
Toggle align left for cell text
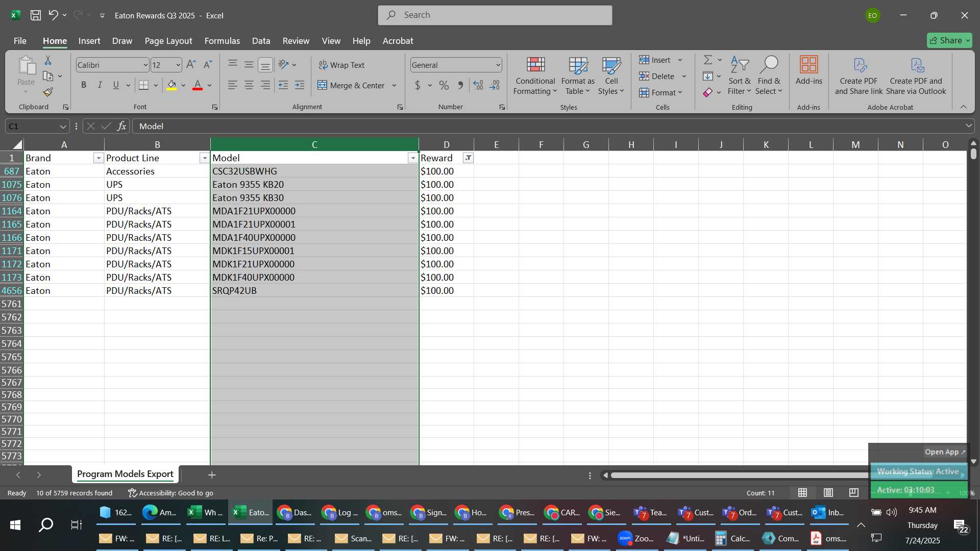[233, 85]
